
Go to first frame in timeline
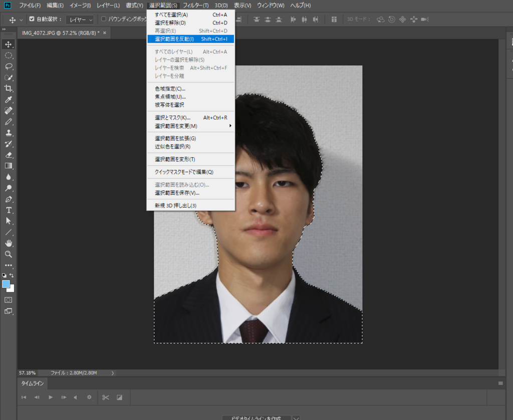point(24,397)
